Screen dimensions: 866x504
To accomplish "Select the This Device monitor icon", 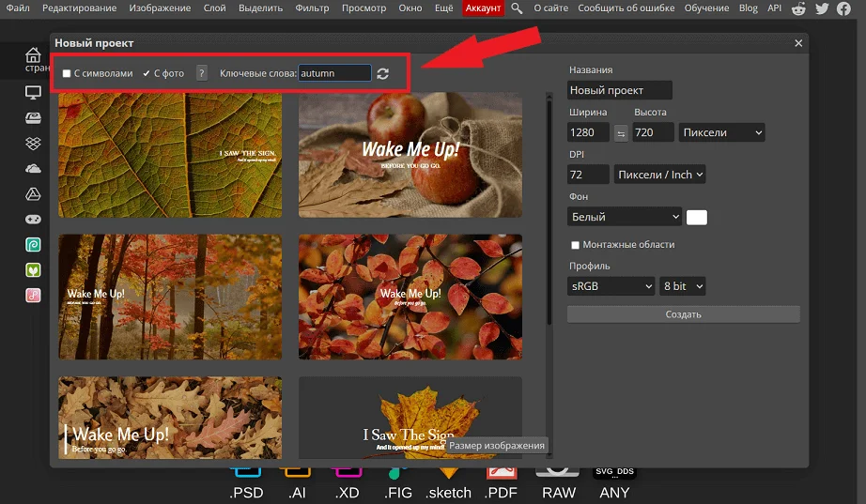I will 33,92.
